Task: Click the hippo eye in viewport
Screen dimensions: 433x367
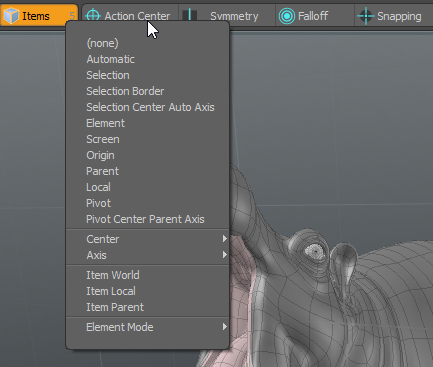Action: point(314,251)
